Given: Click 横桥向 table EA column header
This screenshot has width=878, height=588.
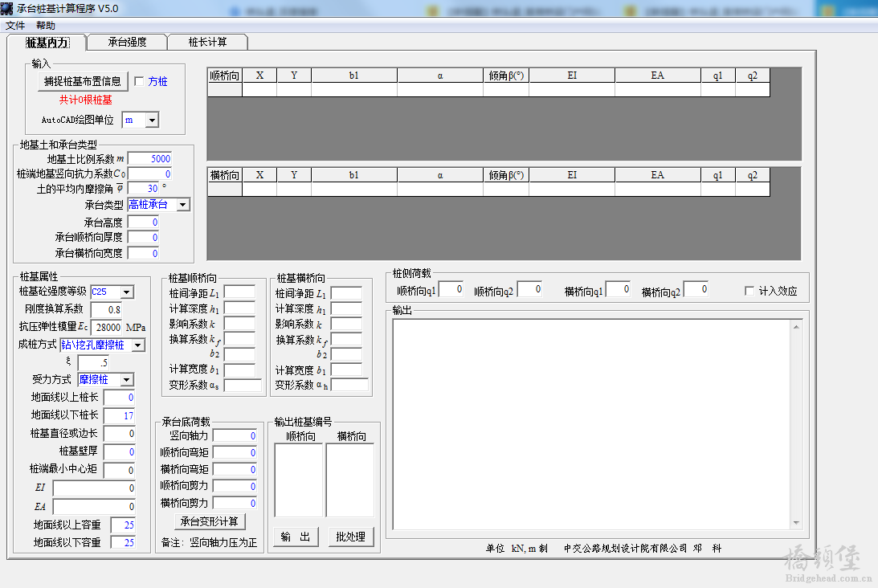Looking at the screenshot, I should point(657,175).
